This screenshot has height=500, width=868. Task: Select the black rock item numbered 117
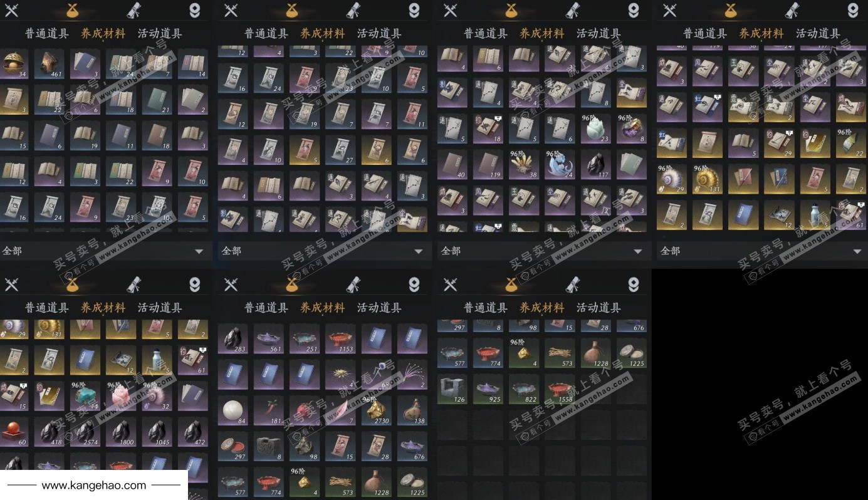[596, 165]
